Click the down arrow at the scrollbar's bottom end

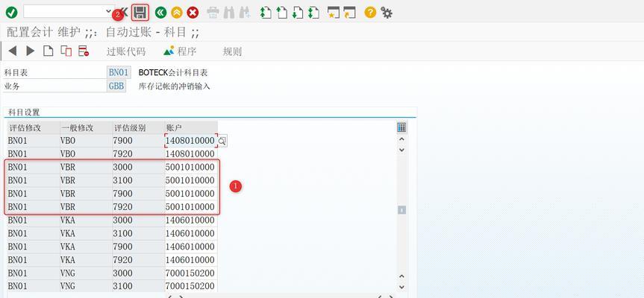pyautogui.click(x=401, y=288)
